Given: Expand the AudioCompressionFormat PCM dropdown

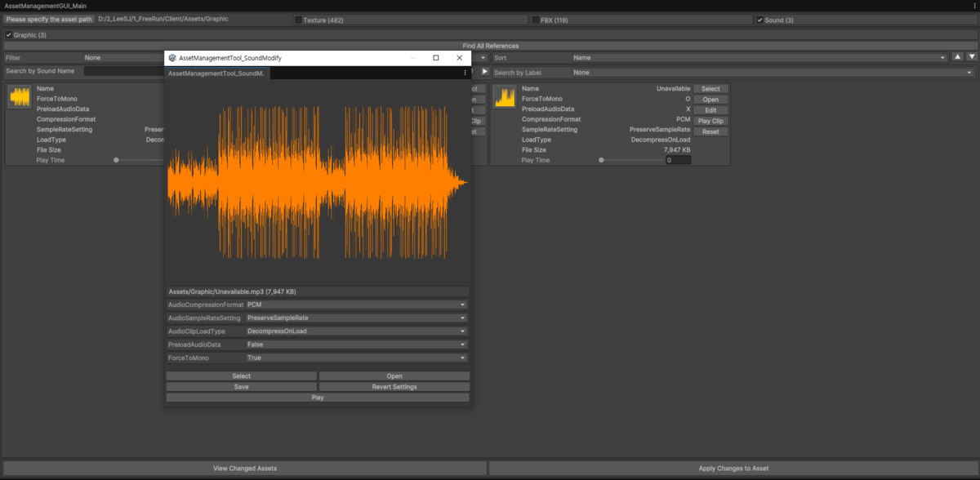Looking at the screenshot, I should pos(356,304).
